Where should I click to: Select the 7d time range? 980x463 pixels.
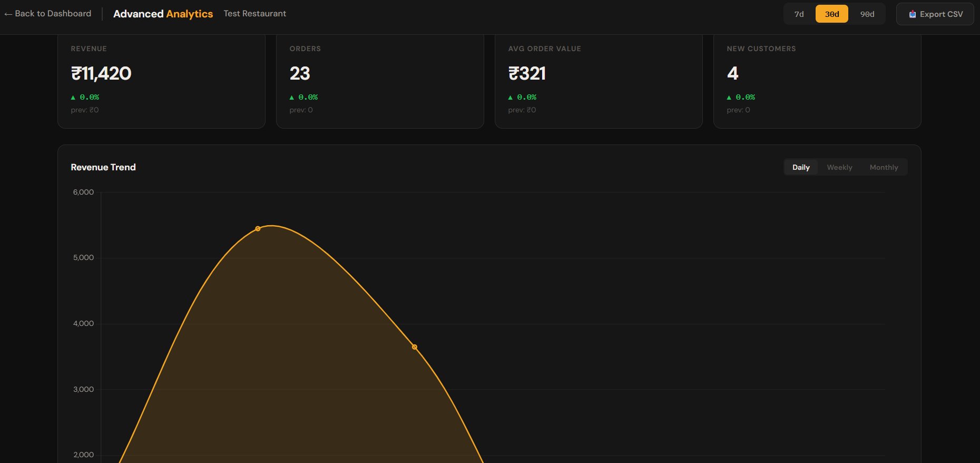tap(799, 14)
